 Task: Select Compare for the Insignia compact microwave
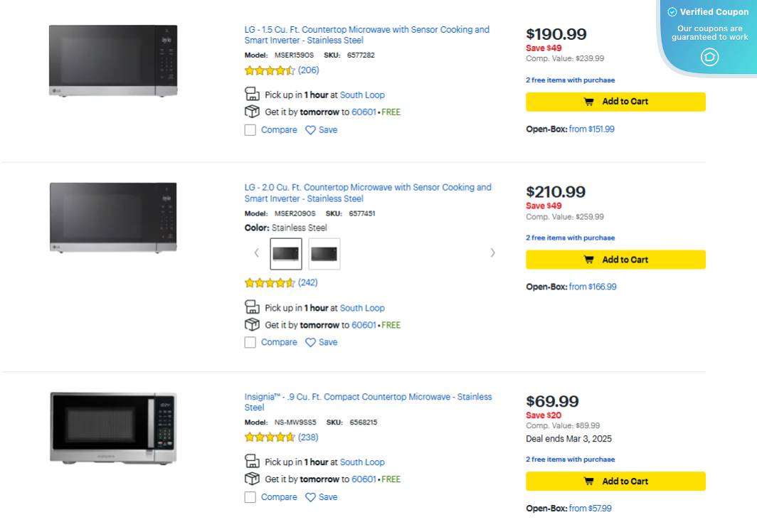pyautogui.click(x=250, y=496)
